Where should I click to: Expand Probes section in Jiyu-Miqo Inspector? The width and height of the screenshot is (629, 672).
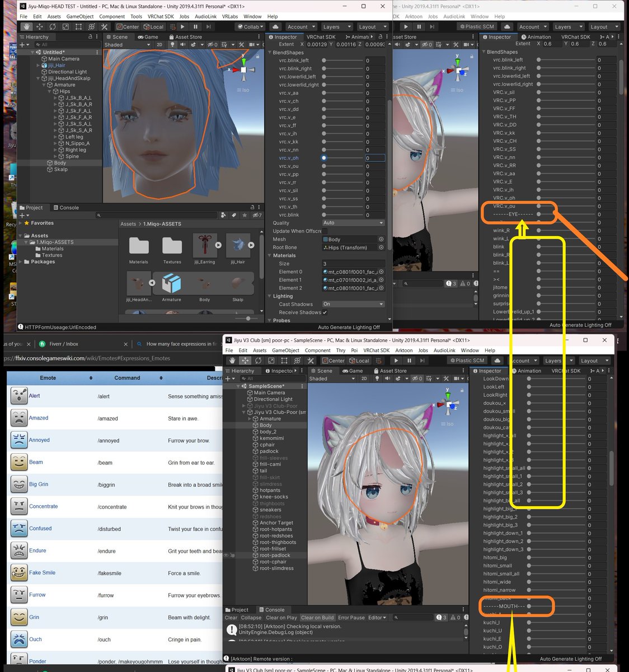(x=269, y=320)
